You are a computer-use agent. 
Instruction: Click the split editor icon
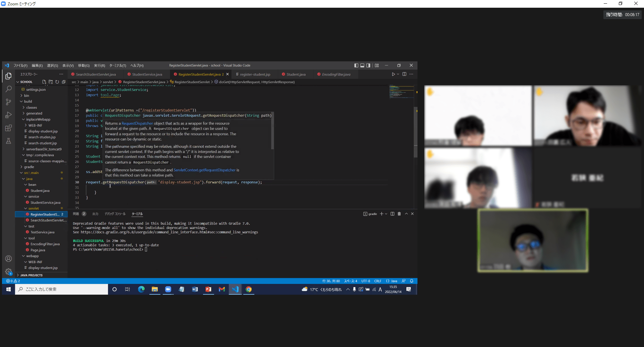tap(404, 74)
